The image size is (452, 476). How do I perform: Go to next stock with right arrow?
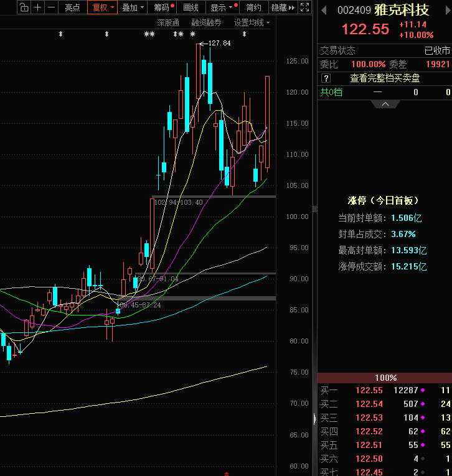448,11
